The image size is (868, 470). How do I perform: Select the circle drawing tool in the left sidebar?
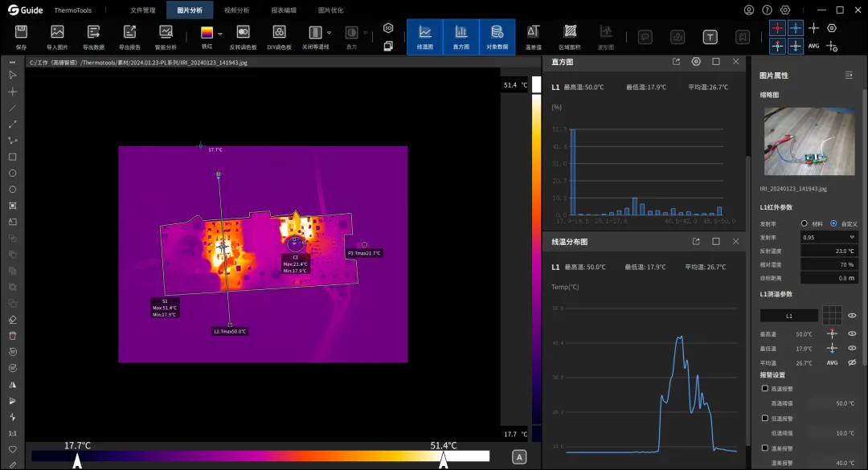[12, 174]
